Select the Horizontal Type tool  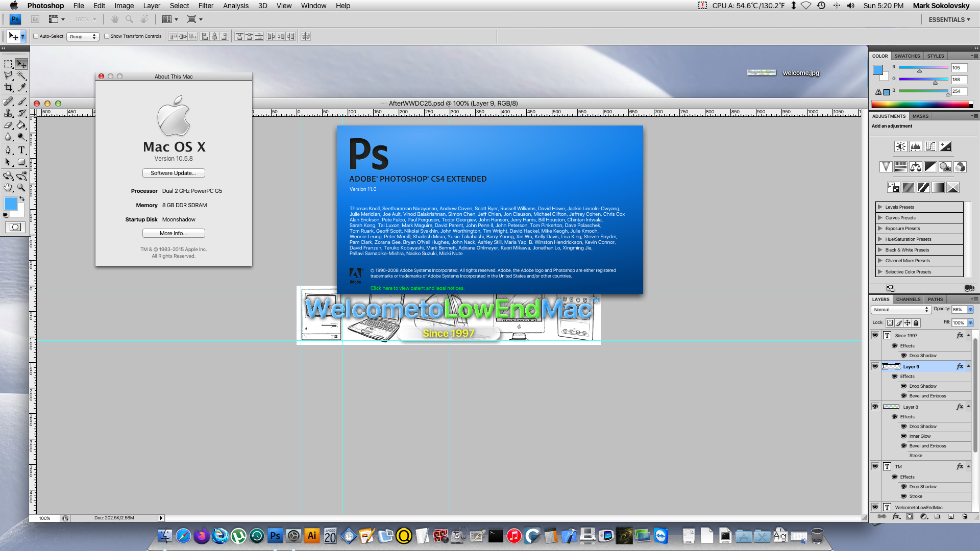tap(21, 150)
